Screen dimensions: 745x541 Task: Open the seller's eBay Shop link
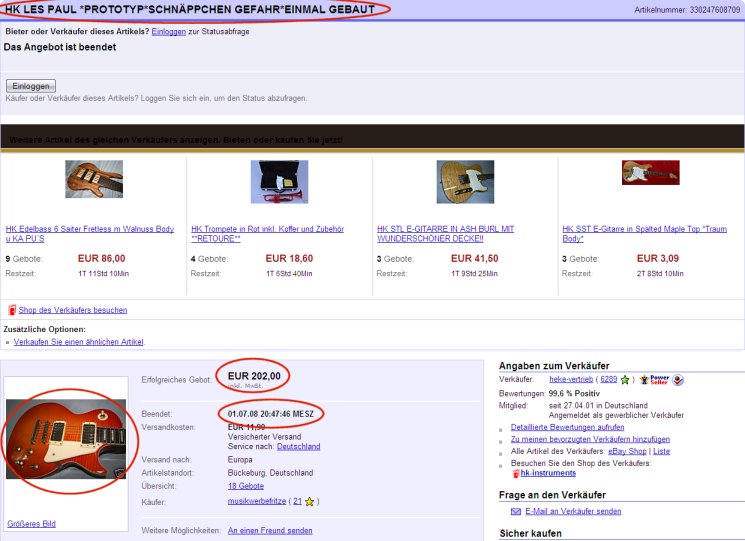coord(627,451)
